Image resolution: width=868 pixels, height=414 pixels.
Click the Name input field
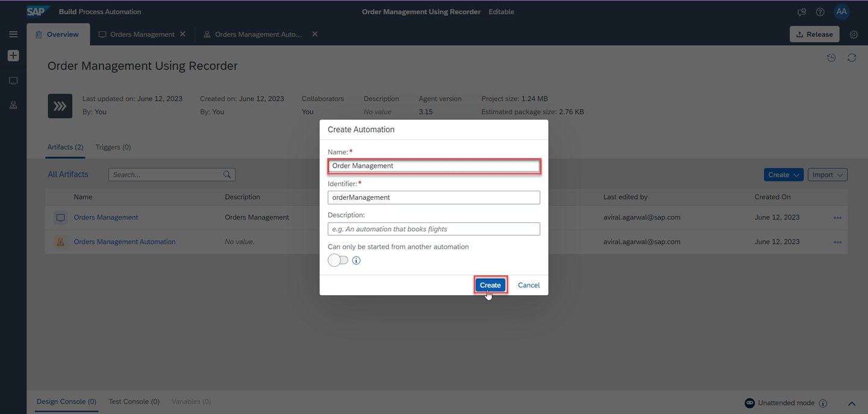tap(434, 165)
